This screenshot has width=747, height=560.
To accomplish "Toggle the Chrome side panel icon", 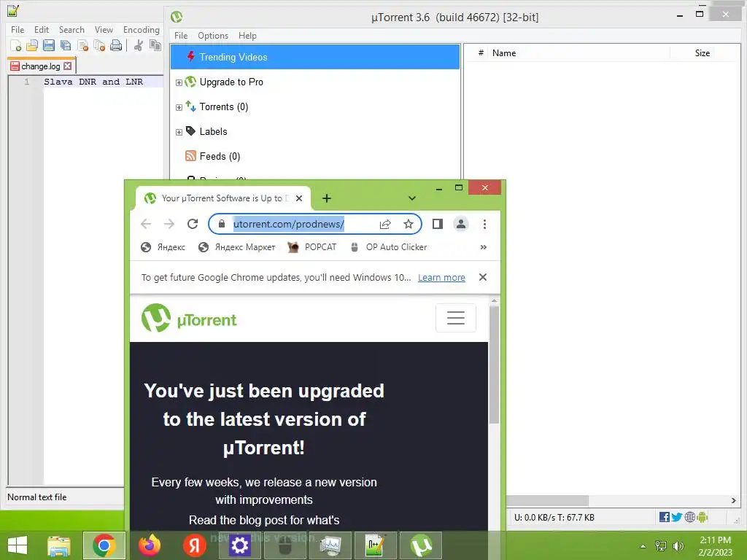I will (438, 224).
